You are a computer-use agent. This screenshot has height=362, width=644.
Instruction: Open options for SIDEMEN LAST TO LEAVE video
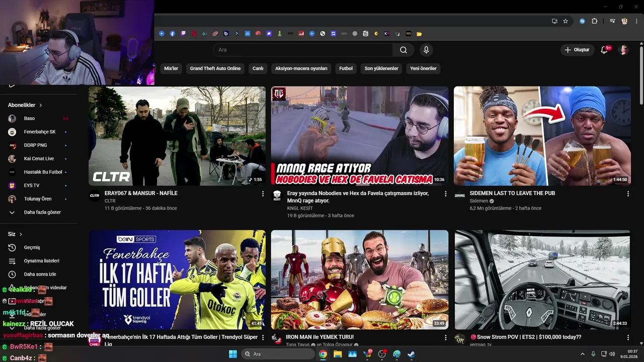click(628, 194)
